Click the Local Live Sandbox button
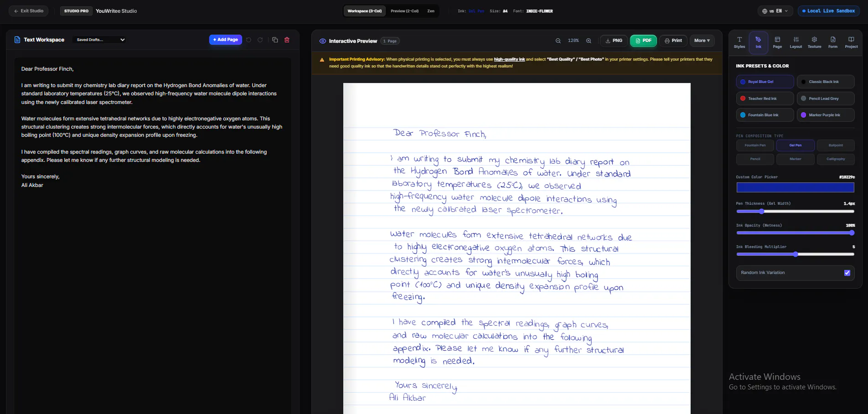Viewport: 868px width, 414px height. pyautogui.click(x=828, y=11)
